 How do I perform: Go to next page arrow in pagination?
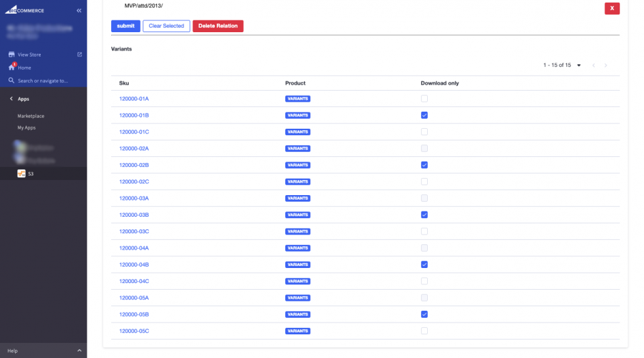click(x=605, y=66)
